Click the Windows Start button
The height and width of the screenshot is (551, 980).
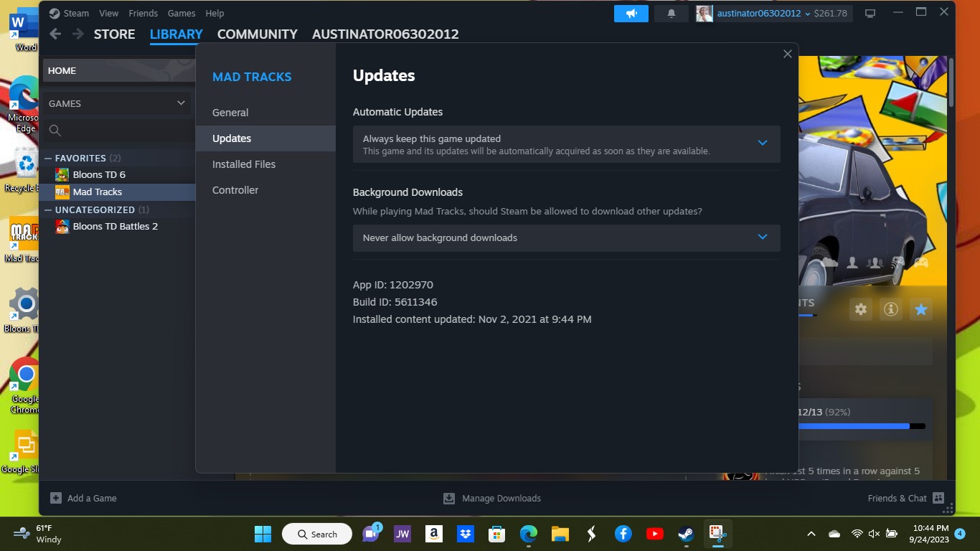(263, 534)
